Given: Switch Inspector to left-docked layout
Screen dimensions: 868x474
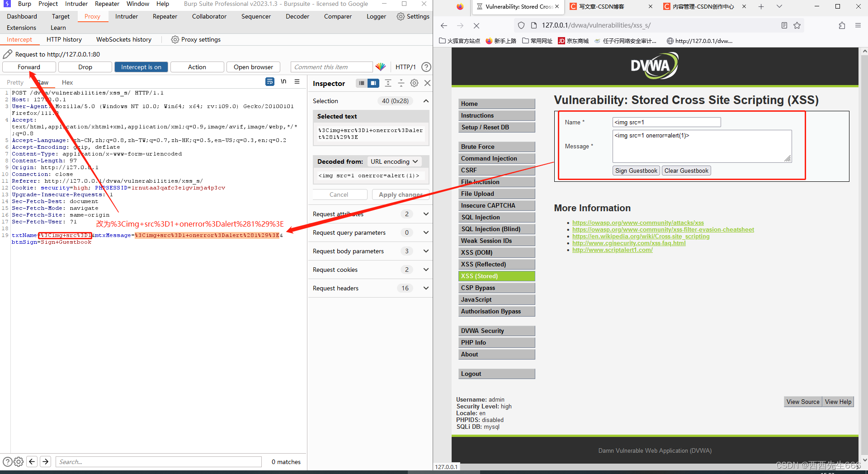Looking at the screenshot, I should click(361, 83).
